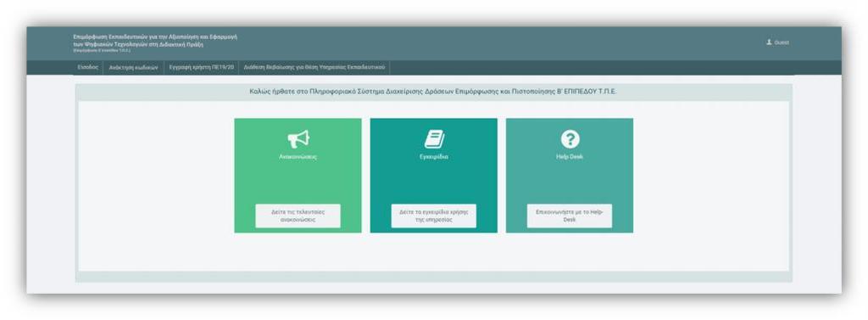This screenshot has height=320, width=868.
Task: Click the site title Επιμόρφωση Εκπαιδευτικών in header
Action: pos(155,41)
